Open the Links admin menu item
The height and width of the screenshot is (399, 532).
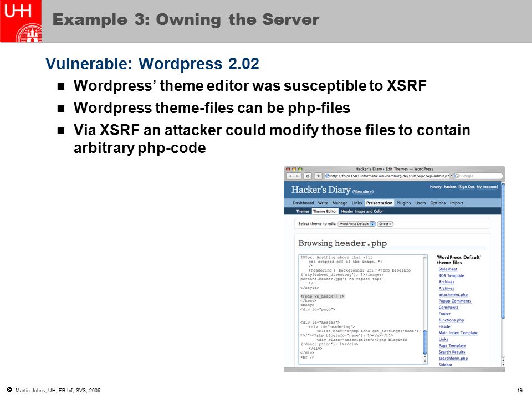356,203
